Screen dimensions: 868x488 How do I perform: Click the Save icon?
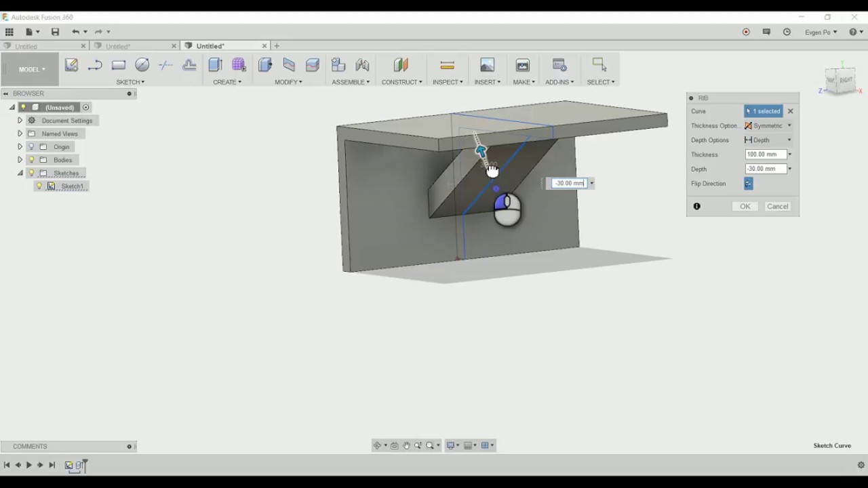[x=55, y=32]
